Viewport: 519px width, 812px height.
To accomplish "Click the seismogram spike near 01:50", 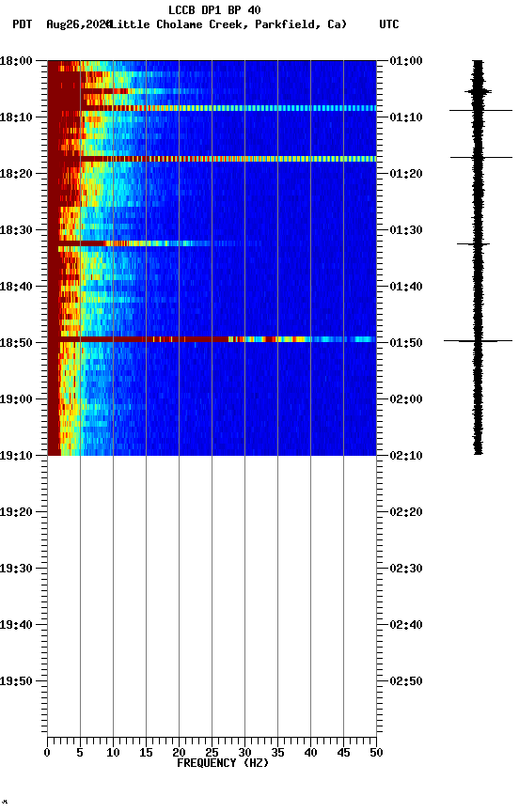I will (478, 341).
